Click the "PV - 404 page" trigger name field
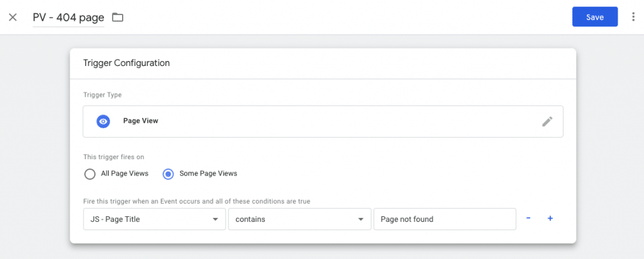This screenshot has height=259, width=644. coord(69,18)
